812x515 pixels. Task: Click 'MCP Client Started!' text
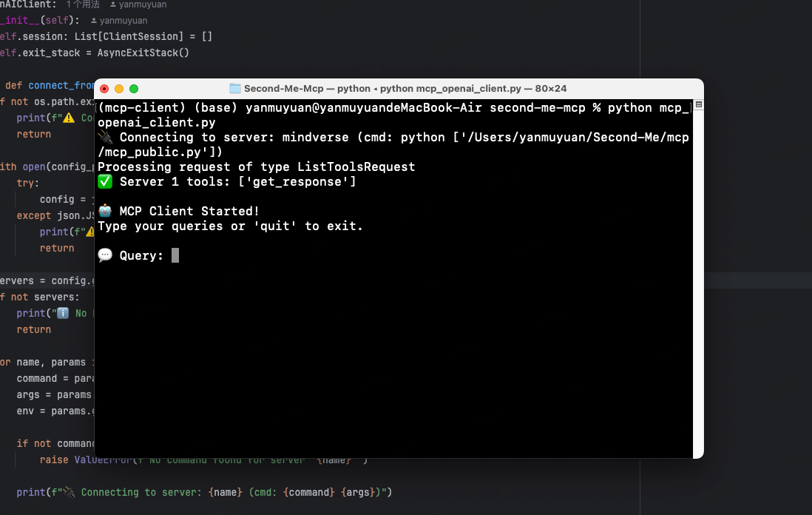pyautogui.click(x=189, y=212)
